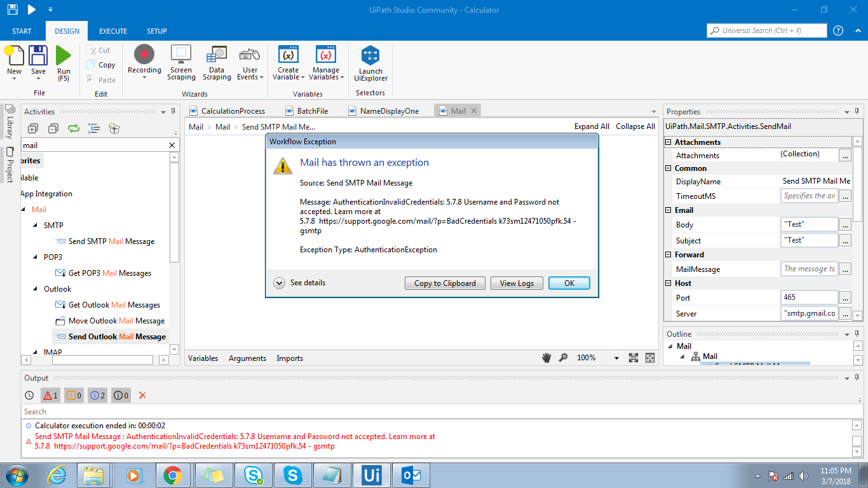Toggle pushpin on the Properties panel

tap(857, 112)
